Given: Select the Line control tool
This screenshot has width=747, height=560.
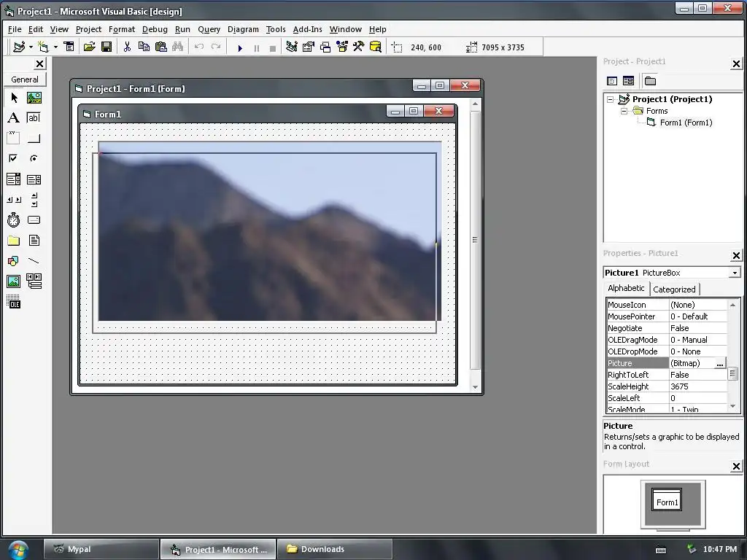Looking at the screenshot, I should [34, 261].
